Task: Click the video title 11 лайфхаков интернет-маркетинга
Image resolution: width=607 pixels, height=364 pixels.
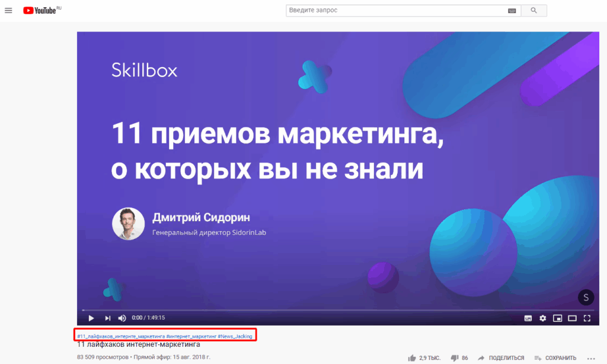Action: [139, 344]
